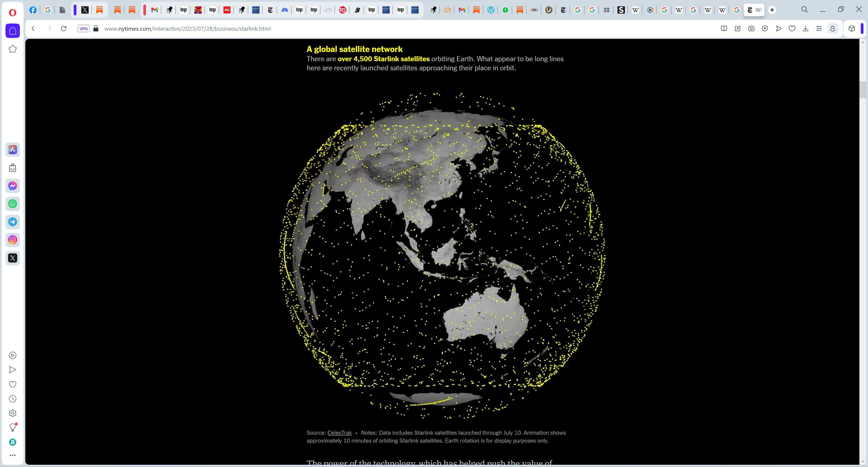Open WhatsApp in the sidebar
This screenshot has height=467, width=868.
tap(13, 204)
